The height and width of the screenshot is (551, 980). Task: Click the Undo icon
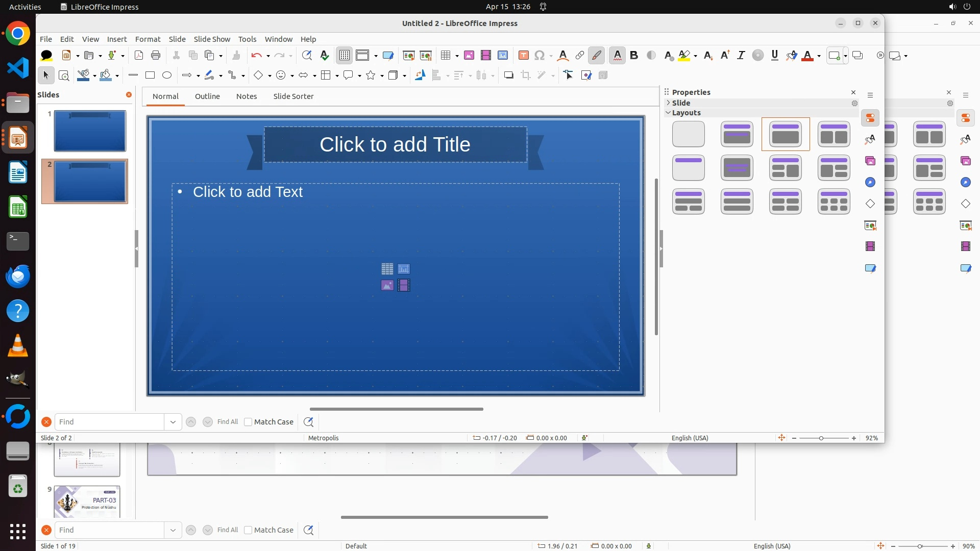[x=256, y=55]
